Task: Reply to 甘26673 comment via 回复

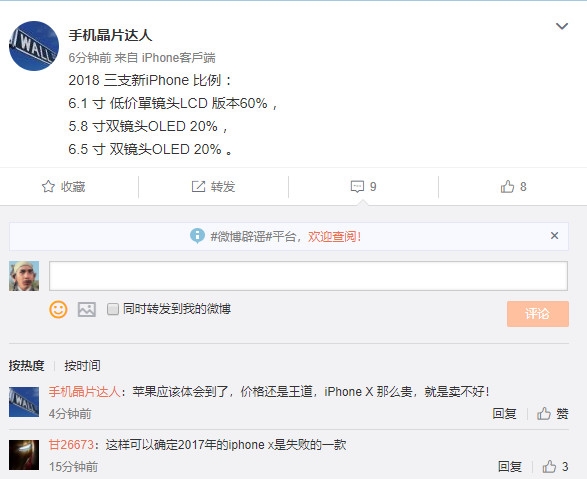Action: click(510, 466)
